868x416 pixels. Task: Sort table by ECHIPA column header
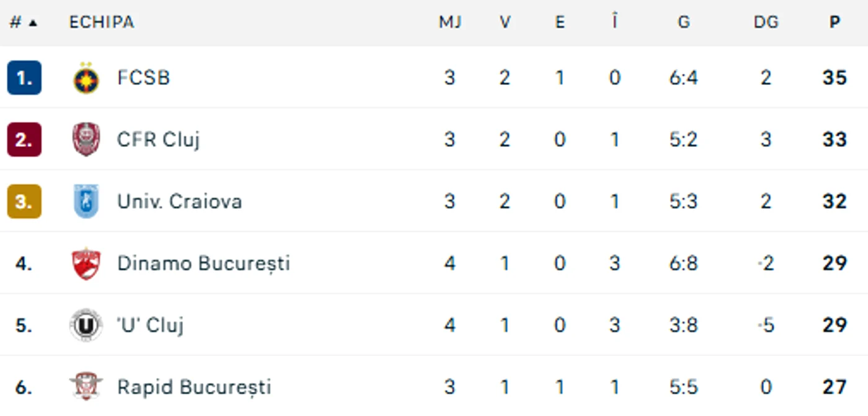coord(101,22)
